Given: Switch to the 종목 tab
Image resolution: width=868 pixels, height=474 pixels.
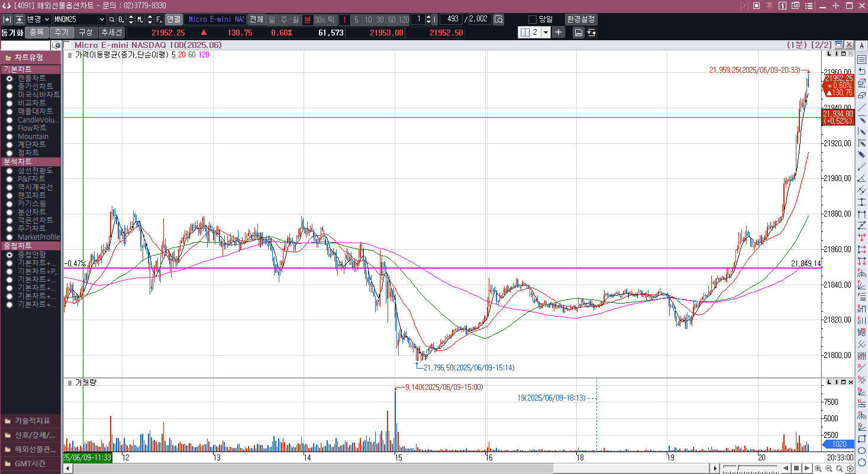Looking at the screenshot, I should [37, 33].
